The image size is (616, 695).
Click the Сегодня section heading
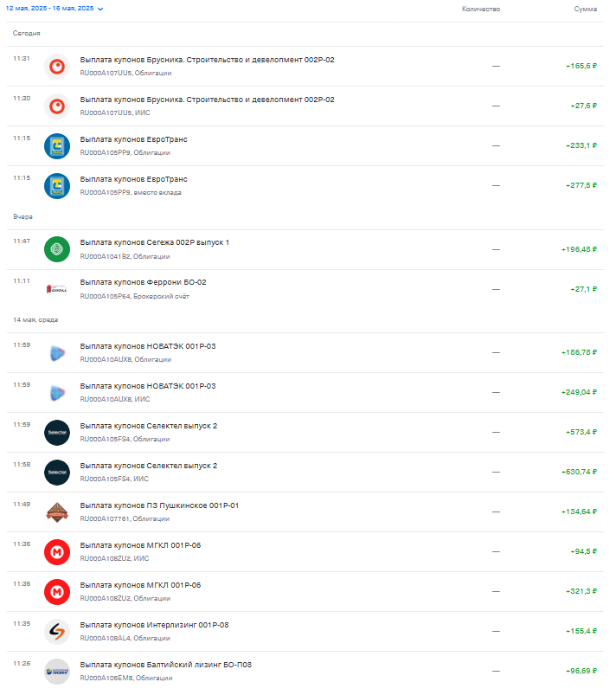click(27, 33)
